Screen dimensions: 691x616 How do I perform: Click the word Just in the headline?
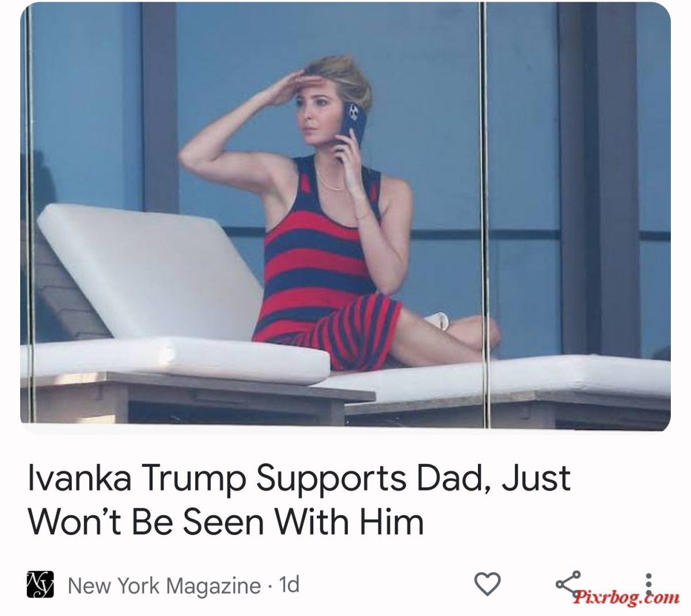coord(536,478)
